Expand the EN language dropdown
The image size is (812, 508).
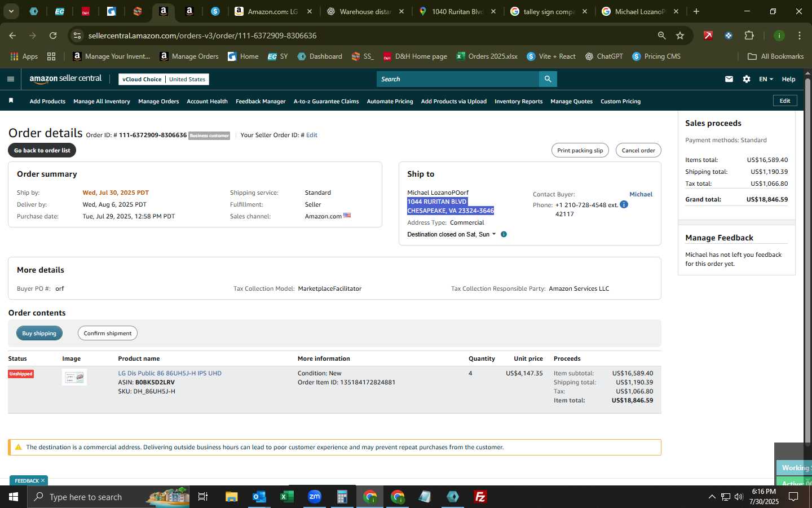[766, 79]
